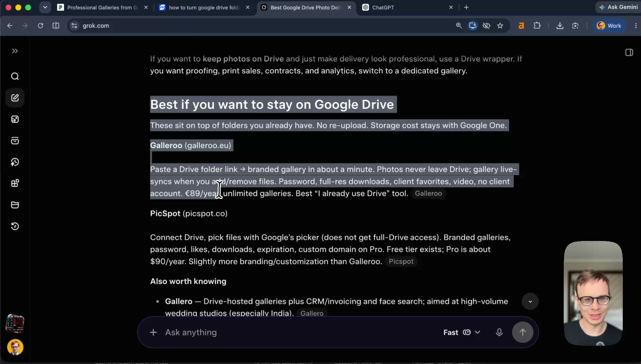Start a new chat in Grok
The width and height of the screenshot is (641, 364).
coord(15,98)
